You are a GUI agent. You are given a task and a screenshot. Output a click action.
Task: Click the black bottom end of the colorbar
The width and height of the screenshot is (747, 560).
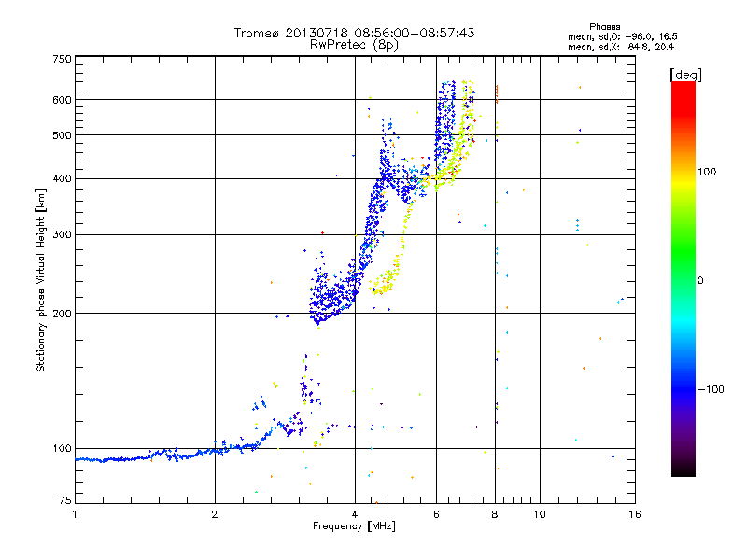pyautogui.click(x=684, y=470)
